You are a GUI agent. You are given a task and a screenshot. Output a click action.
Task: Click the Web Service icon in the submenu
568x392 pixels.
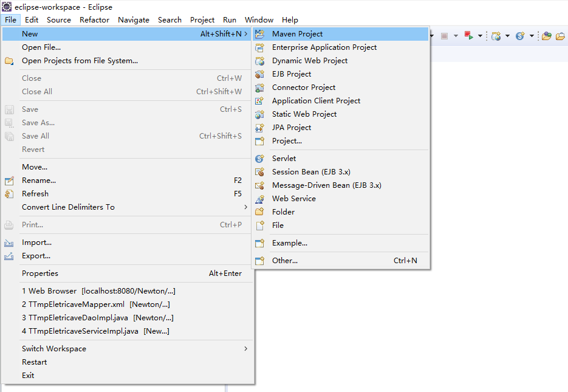coord(260,198)
